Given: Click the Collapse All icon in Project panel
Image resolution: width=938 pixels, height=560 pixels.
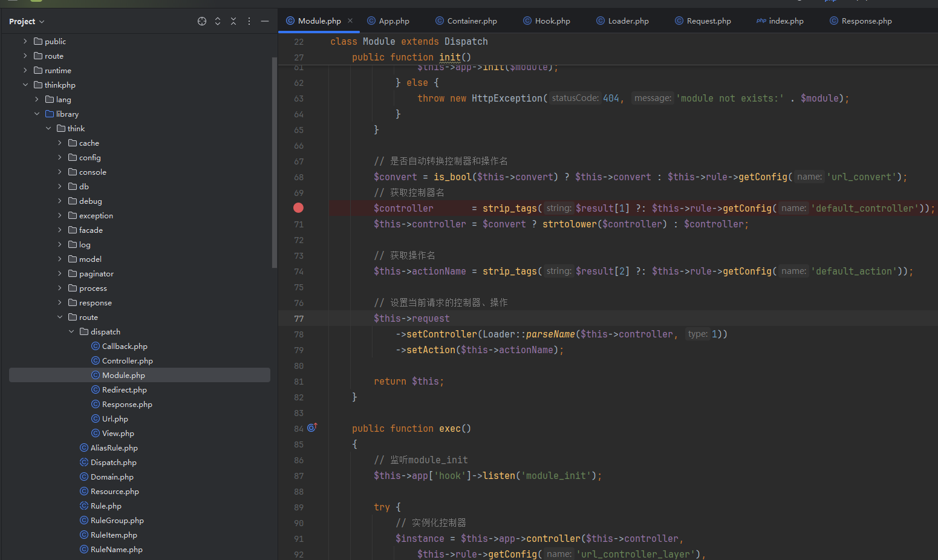Looking at the screenshot, I should [x=233, y=21].
